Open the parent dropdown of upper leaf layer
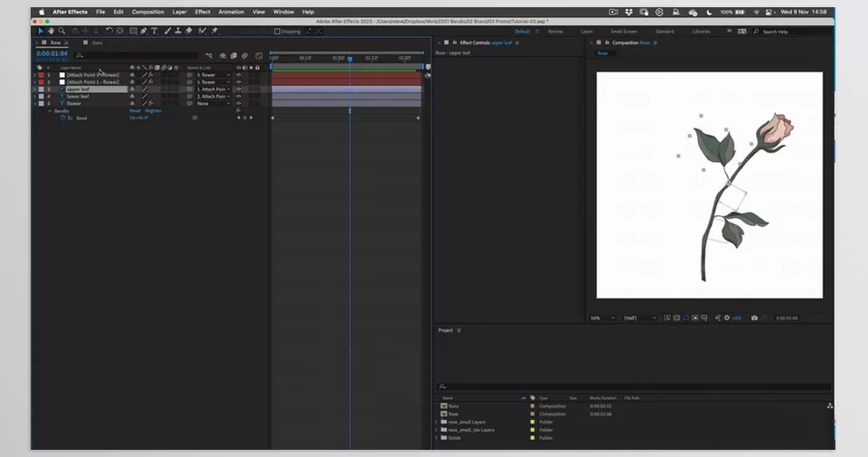The image size is (868, 457). pos(213,90)
